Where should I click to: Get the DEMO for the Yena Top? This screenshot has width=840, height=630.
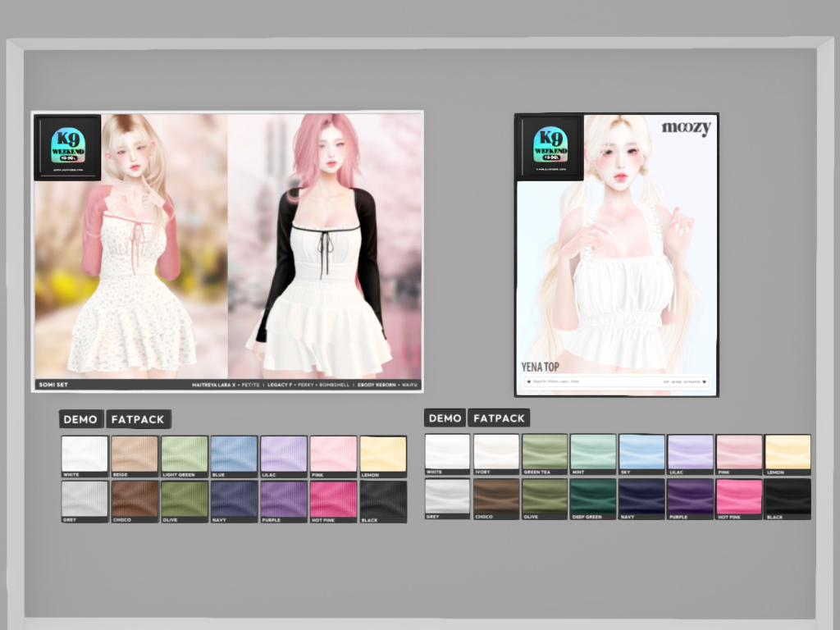(x=445, y=418)
